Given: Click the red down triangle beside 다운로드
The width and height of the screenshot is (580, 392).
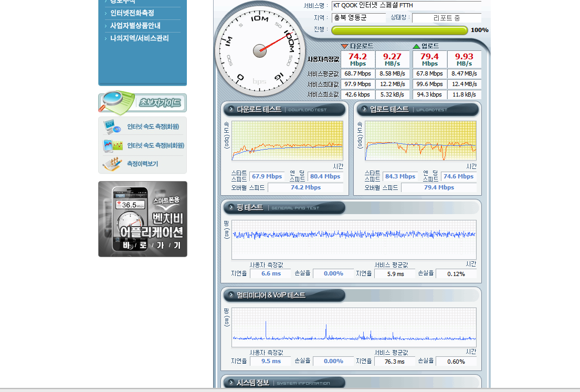Looking at the screenshot, I should pyautogui.click(x=344, y=46).
